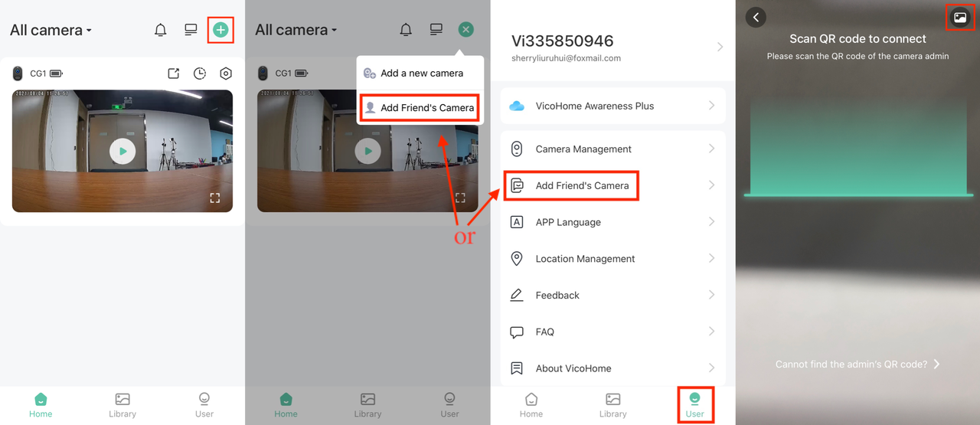Click the Add Friend's Camera list icon
This screenshot has height=425, width=980.
[x=517, y=185]
